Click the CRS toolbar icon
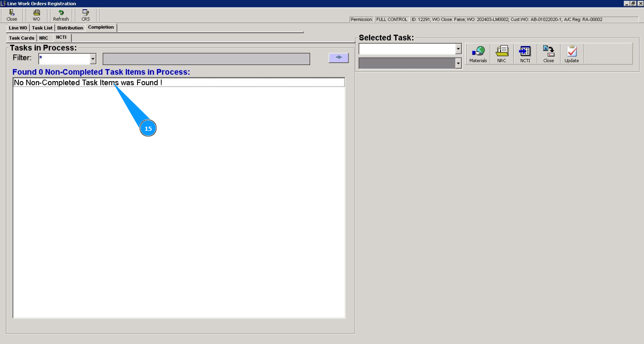Viewport: 644px width, 344px height. pyautogui.click(x=86, y=15)
